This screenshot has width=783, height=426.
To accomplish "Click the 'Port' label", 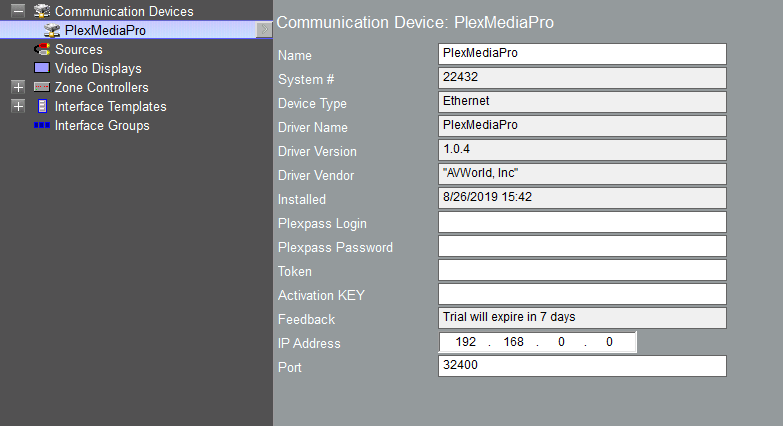I will click(290, 367).
